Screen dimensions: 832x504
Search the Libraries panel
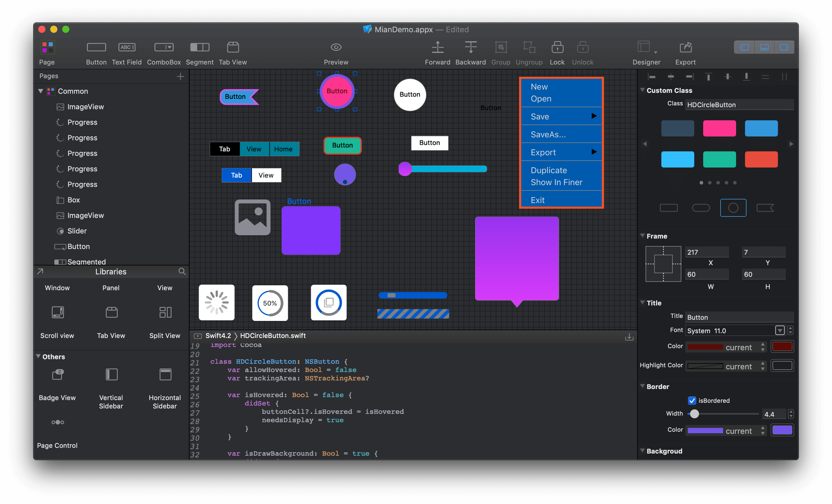coord(182,271)
